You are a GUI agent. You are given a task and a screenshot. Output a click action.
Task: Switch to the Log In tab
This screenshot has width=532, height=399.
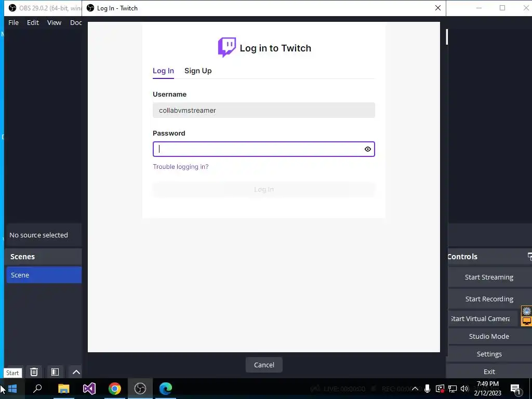(x=163, y=71)
